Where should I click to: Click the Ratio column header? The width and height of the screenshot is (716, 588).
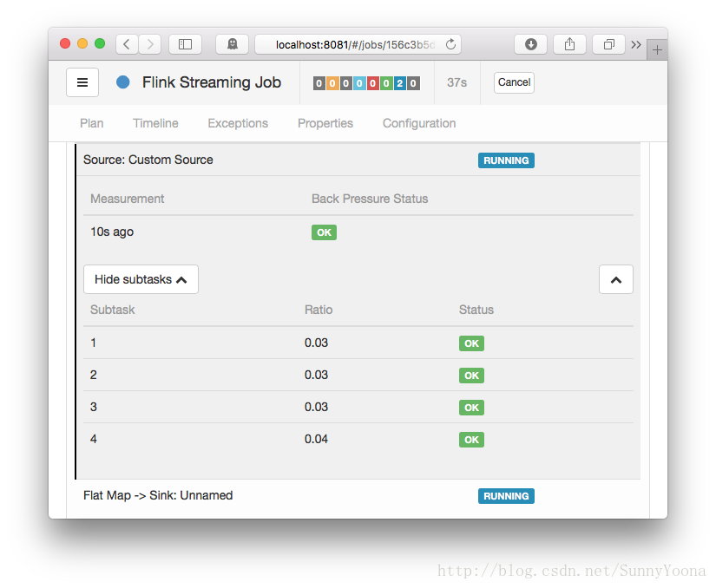click(x=319, y=310)
